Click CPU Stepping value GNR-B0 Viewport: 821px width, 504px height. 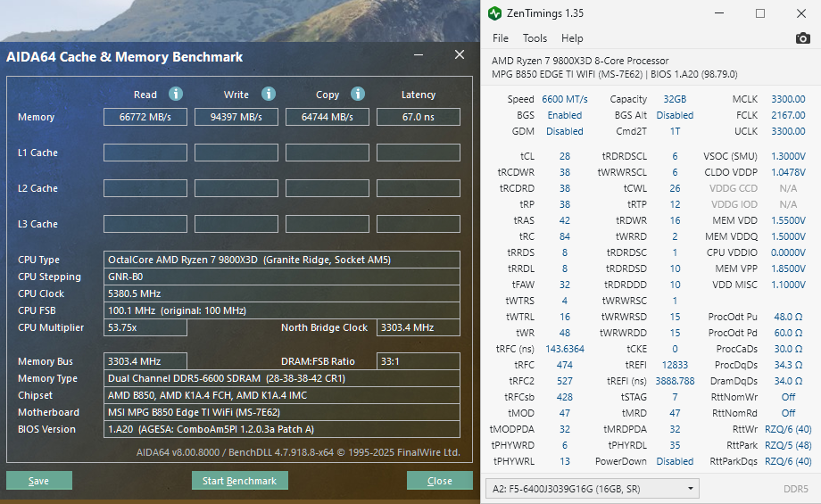(x=282, y=277)
